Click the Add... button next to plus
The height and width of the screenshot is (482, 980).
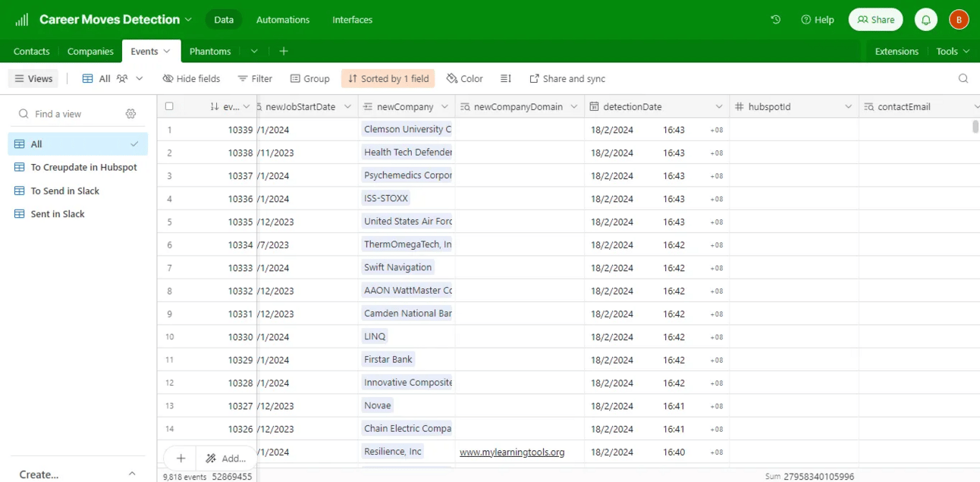point(227,458)
